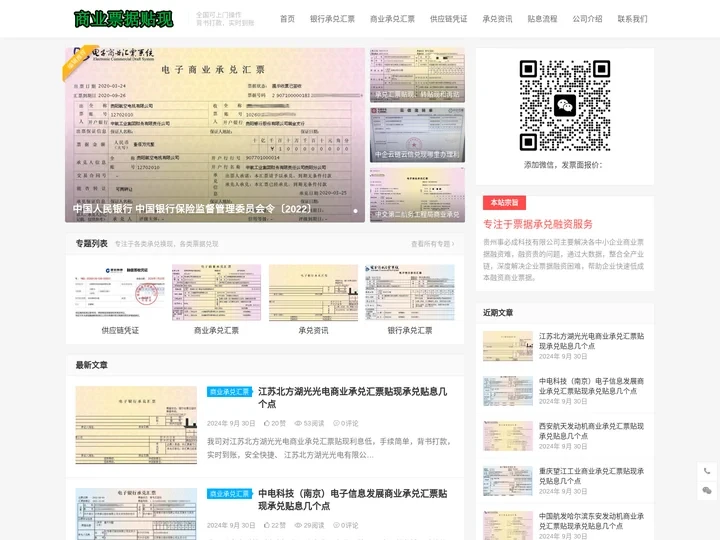Open the 联系我们 navigation item

[632, 19]
